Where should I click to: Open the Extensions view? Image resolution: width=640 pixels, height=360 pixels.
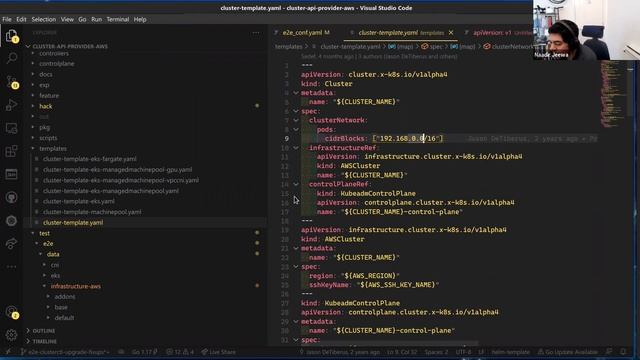point(11,151)
